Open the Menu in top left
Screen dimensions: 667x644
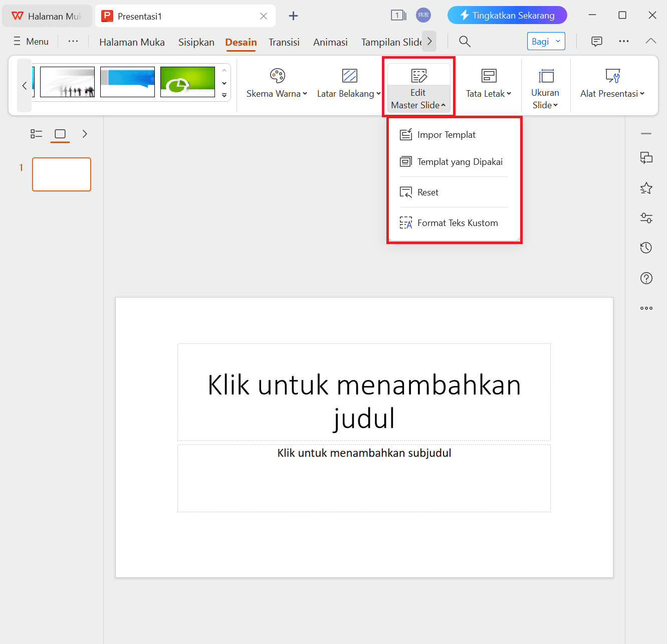coord(31,41)
